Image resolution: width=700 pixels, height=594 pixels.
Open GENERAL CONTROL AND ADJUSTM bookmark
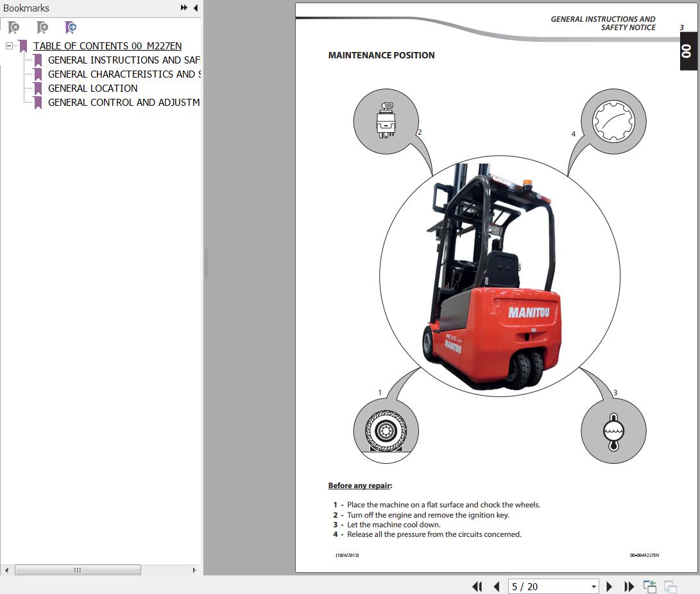coord(124,103)
